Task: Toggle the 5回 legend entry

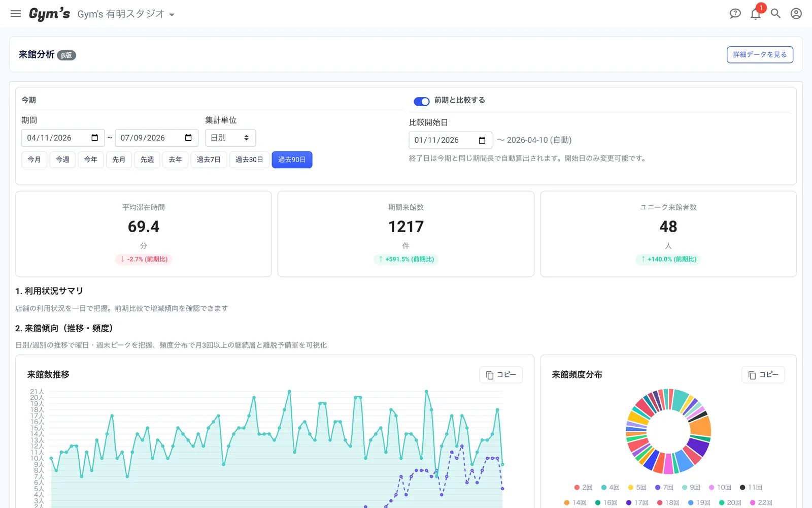Action: click(637, 487)
